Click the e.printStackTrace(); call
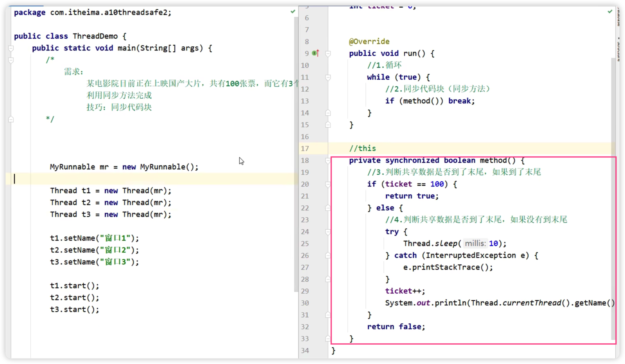Image resolution: width=625 pixels, height=364 pixels. click(448, 267)
